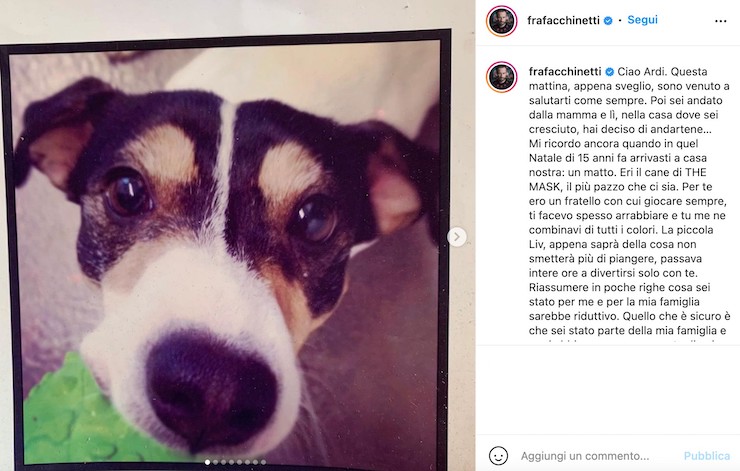Image resolution: width=740 pixels, height=471 pixels.
Task: Click the Segui follow link
Action: click(642, 20)
